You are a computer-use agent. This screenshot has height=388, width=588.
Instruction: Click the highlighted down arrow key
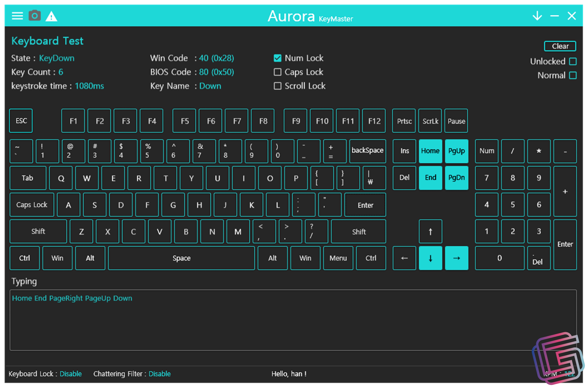pyautogui.click(x=430, y=258)
